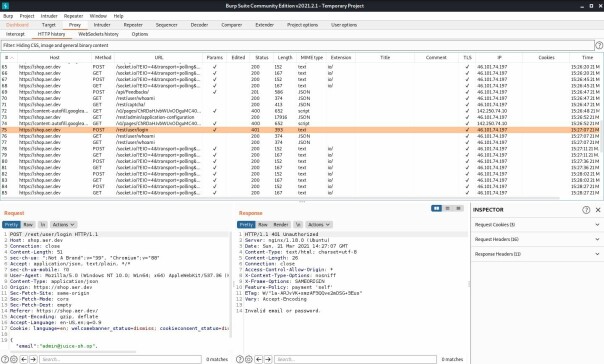The height and width of the screenshot is (364, 604).
Task: Expand Request Cookies in Inspector
Action: 537,225
